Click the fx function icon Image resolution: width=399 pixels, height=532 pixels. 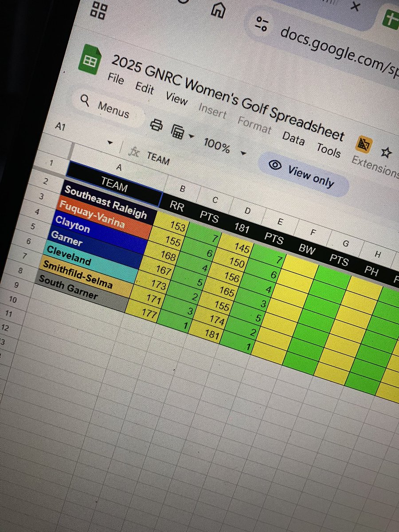pos(134,152)
